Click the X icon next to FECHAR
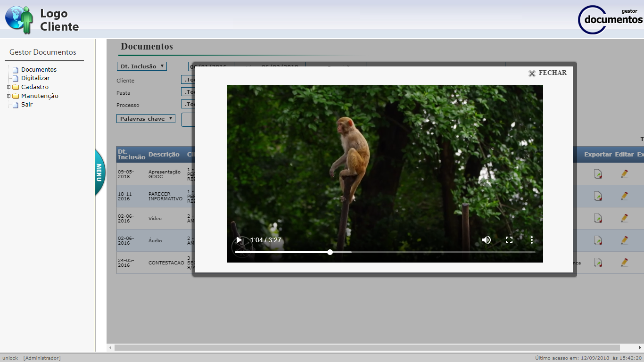The image size is (644, 362). 532,74
